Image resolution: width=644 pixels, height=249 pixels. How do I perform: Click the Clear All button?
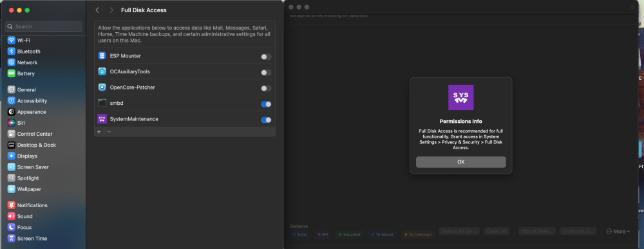coord(497,231)
